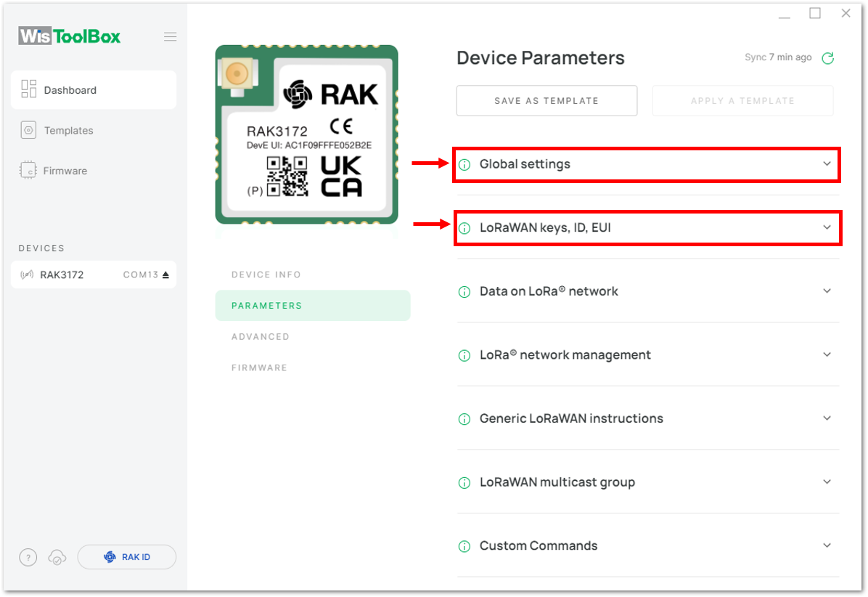This screenshot has height=597, width=868.
Task: Click the info icon beside LoRaWAN keys, ID, EUI
Action: coord(464,228)
